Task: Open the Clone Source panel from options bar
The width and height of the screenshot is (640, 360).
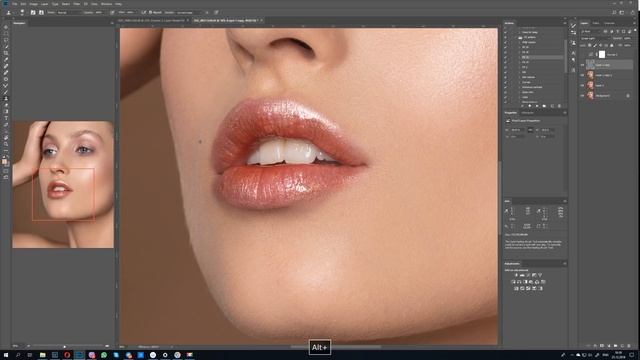Action: click(41, 13)
